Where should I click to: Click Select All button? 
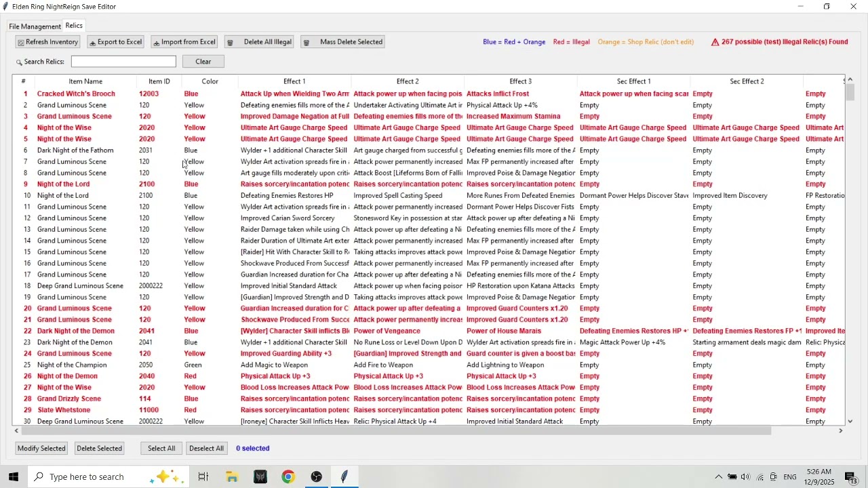tap(161, 449)
